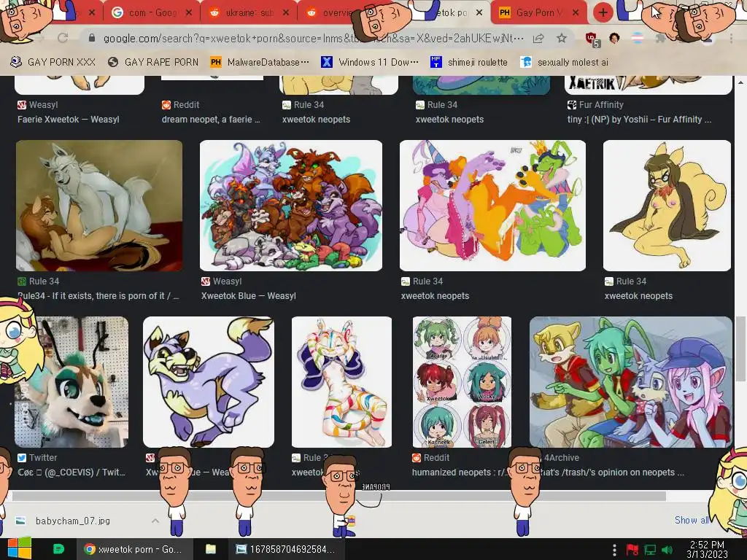Click the vertical scrollbar up arrow
Screen dimensions: 747x560
coord(740,82)
